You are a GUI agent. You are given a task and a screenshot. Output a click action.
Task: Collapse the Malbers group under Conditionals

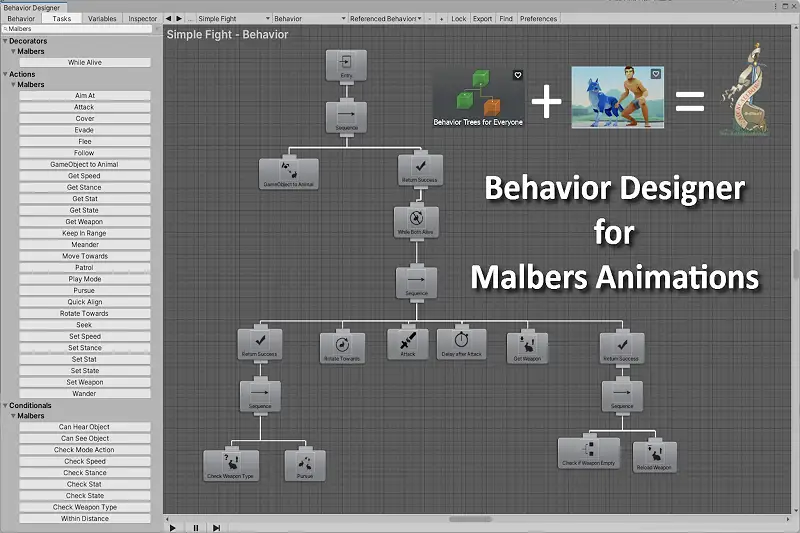click(x=13, y=416)
